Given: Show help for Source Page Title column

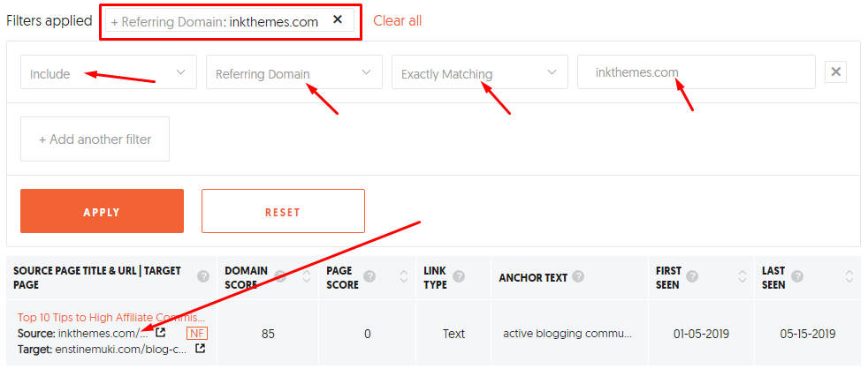Looking at the screenshot, I should click(203, 276).
